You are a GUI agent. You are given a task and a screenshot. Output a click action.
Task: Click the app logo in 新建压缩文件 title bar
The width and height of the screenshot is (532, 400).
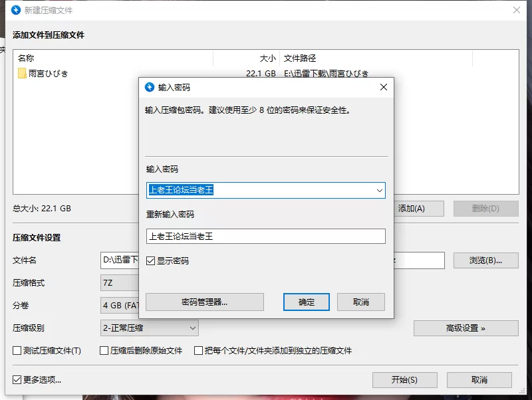[16, 10]
